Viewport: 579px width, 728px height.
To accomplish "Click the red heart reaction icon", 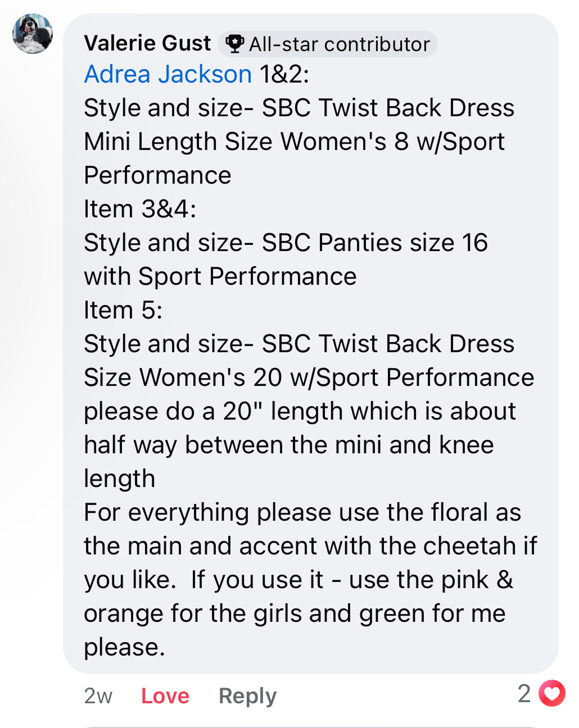I will [x=551, y=693].
